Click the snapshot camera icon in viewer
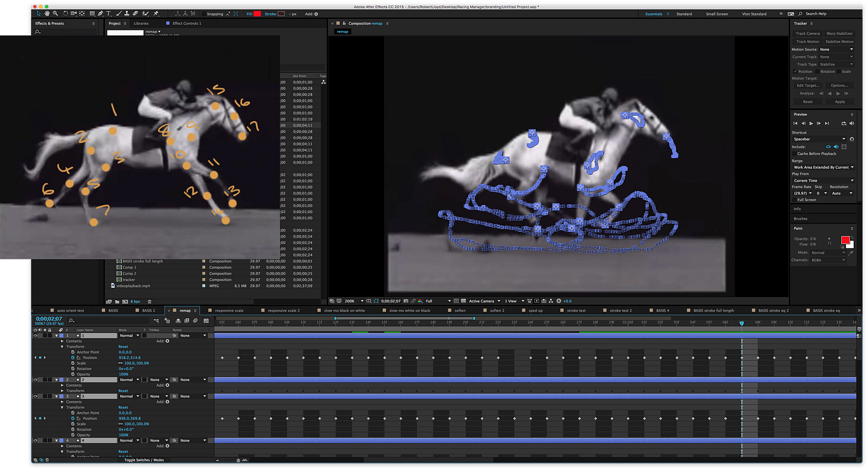The width and height of the screenshot is (868, 470). coord(406,301)
